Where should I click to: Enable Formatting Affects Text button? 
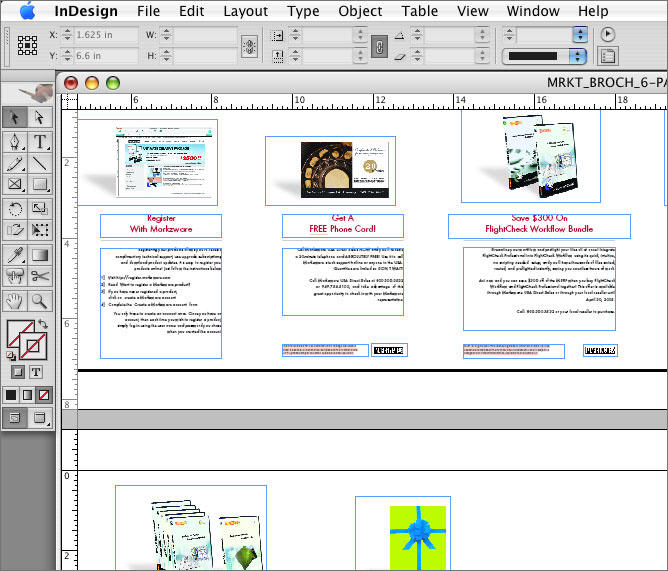36,372
